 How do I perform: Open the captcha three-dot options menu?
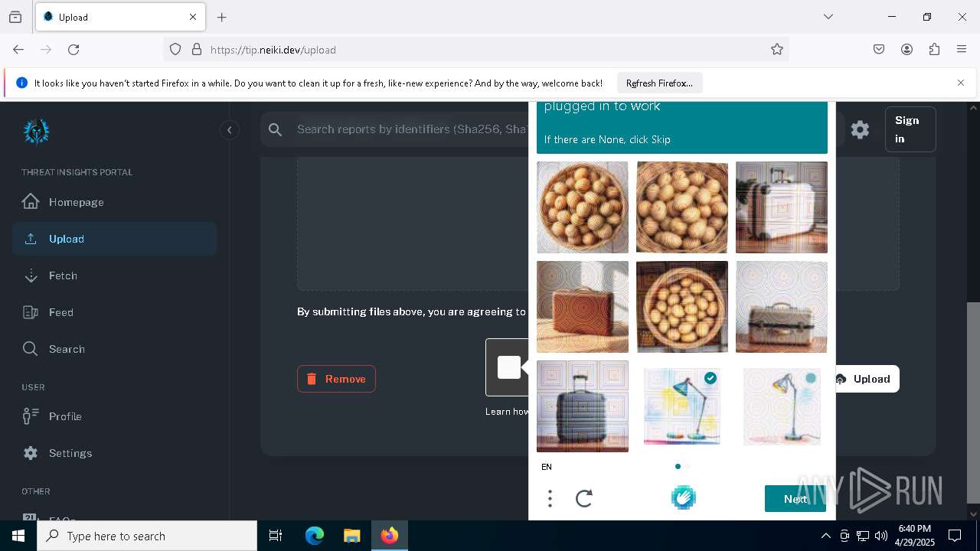click(550, 499)
